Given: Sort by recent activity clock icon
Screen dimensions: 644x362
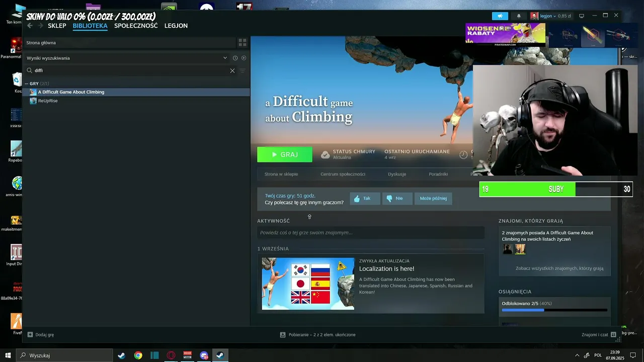Looking at the screenshot, I should (x=235, y=58).
